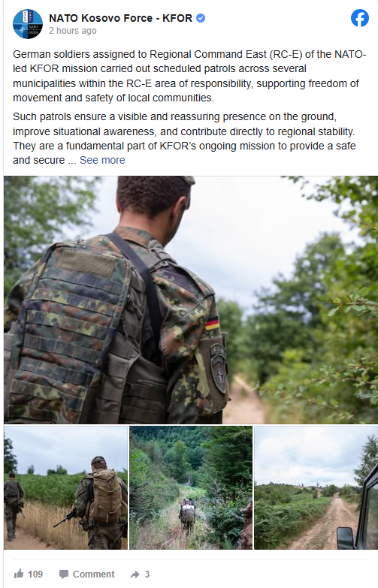Screen dimensions: 378x588
Task: Expand post text with See more
Action: pyautogui.click(x=102, y=160)
